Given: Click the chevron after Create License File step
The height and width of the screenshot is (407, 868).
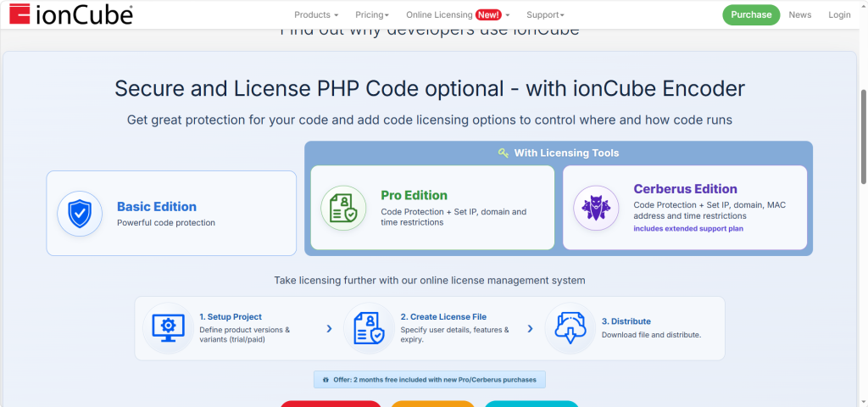Looking at the screenshot, I should click(x=530, y=329).
